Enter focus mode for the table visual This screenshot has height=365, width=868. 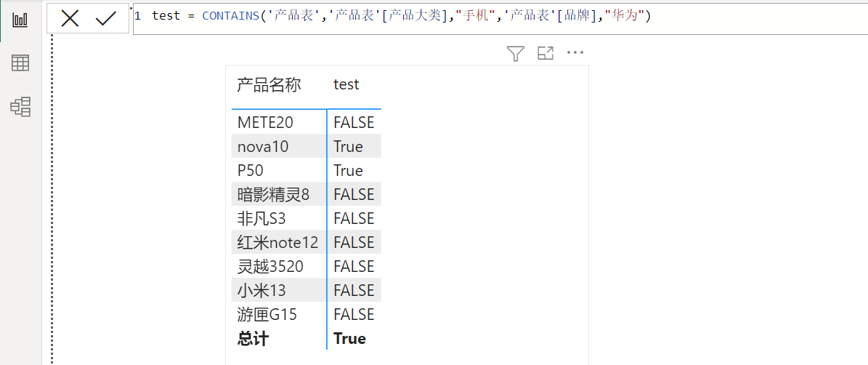(x=545, y=53)
